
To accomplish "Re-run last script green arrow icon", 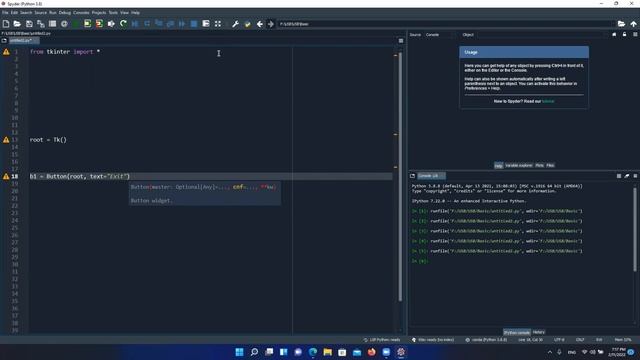I will tap(123, 24).
